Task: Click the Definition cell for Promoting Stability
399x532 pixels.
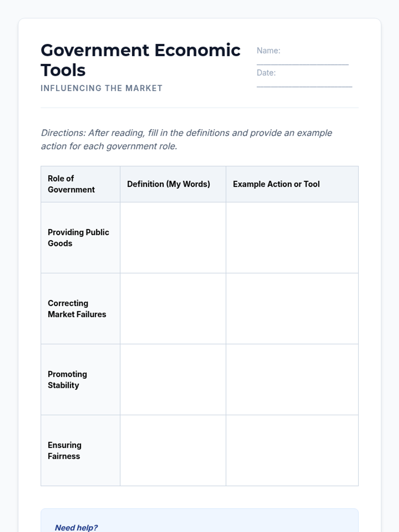Action: click(x=173, y=380)
